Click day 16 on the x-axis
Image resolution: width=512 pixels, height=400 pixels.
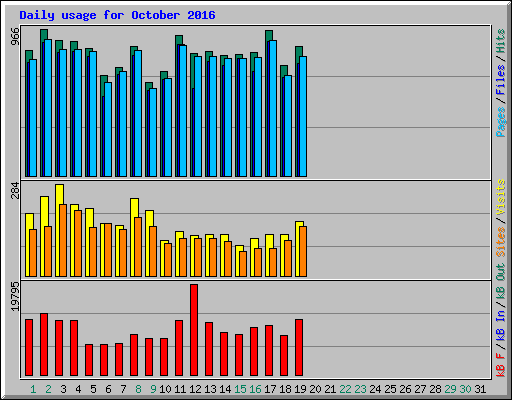point(255,389)
